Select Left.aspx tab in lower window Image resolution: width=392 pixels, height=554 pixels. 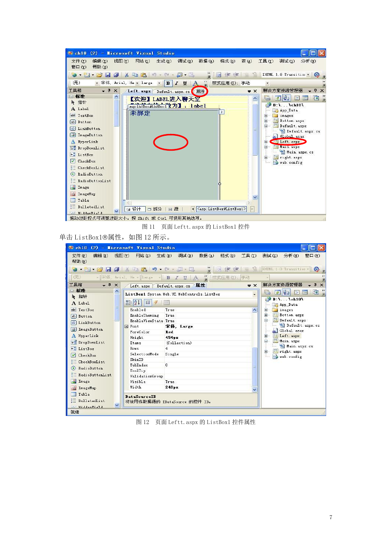(139, 286)
